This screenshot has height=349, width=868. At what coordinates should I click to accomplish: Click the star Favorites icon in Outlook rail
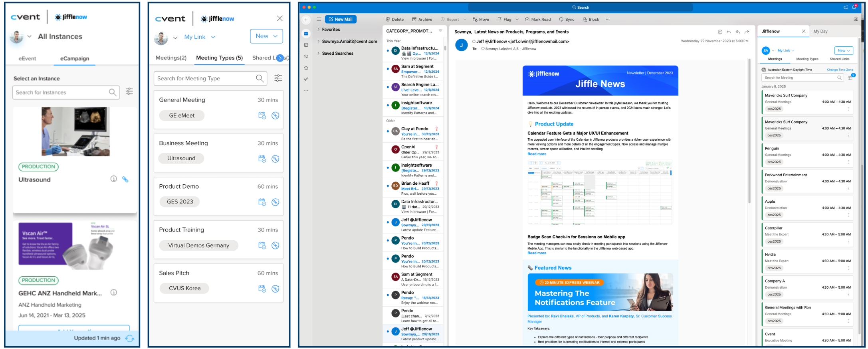point(306,68)
